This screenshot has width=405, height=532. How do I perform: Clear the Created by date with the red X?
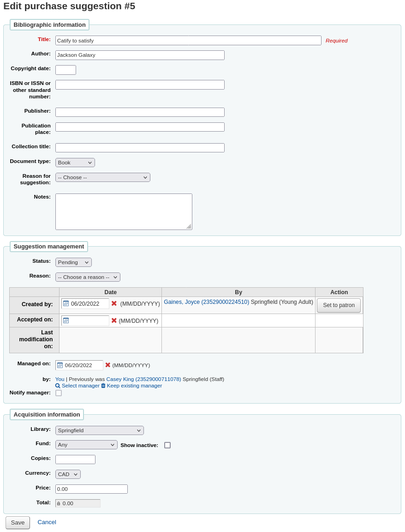click(114, 303)
